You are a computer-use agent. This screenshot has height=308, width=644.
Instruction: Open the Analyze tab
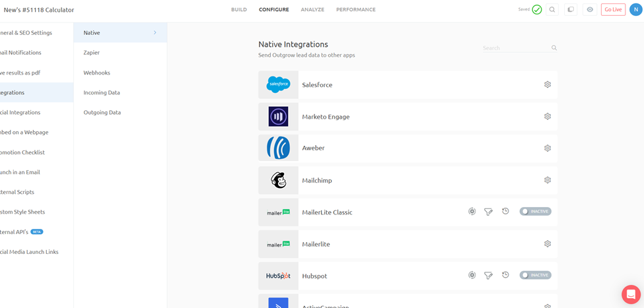pos(312,10)
